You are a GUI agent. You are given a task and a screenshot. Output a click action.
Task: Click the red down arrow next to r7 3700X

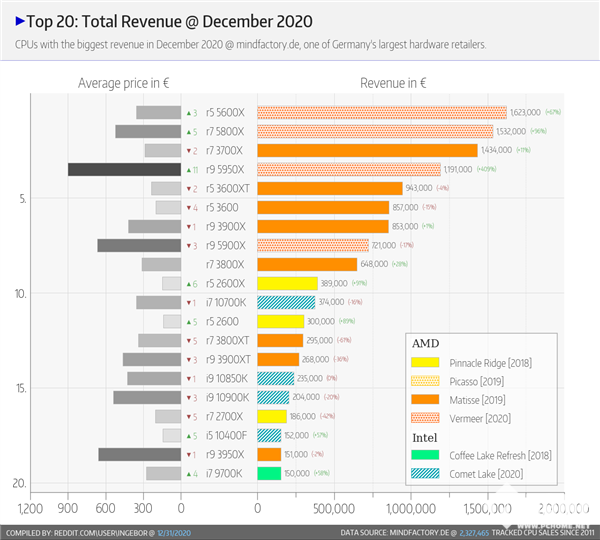(x=188, y=150)
